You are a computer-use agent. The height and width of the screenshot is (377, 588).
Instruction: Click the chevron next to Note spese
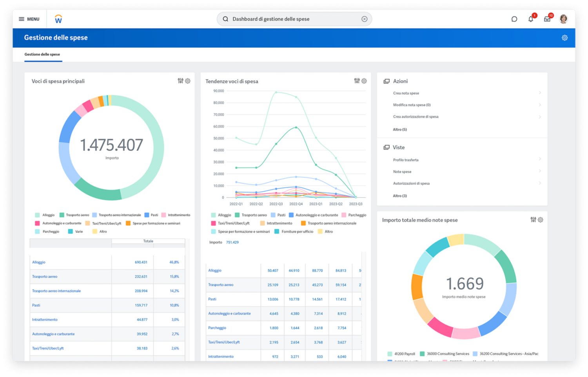pyautogui.click(x=540, y=171)
